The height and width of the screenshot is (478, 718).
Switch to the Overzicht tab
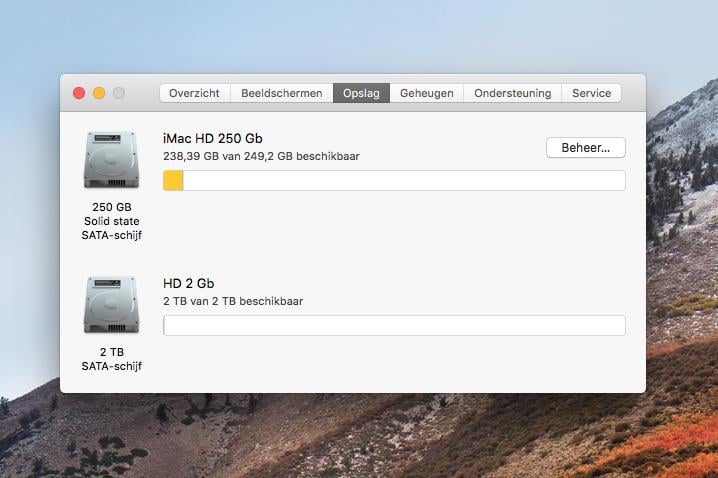pos(195,93)
